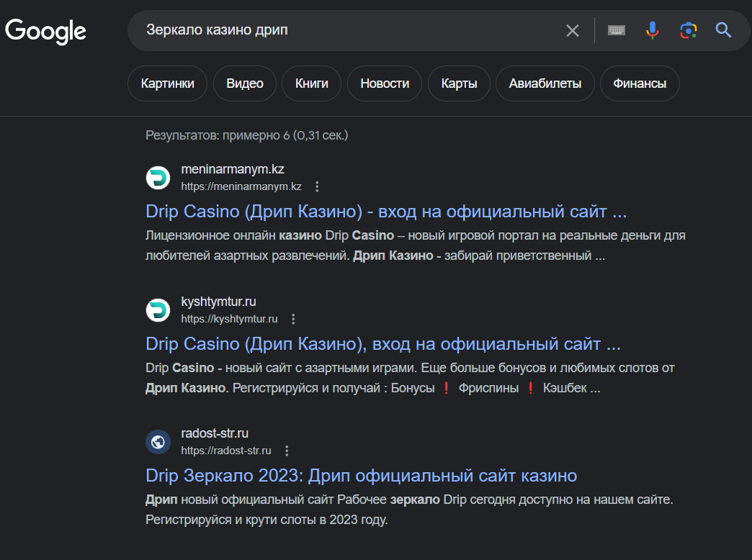
Task: Search by image with the Lens icon
Action: tap(688, 30)
